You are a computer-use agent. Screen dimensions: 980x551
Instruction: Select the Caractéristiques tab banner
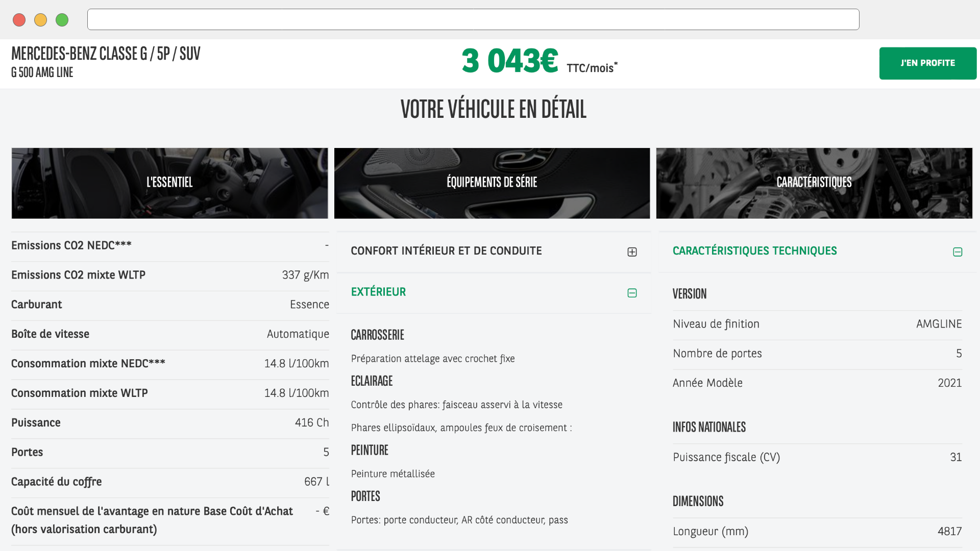814,183
